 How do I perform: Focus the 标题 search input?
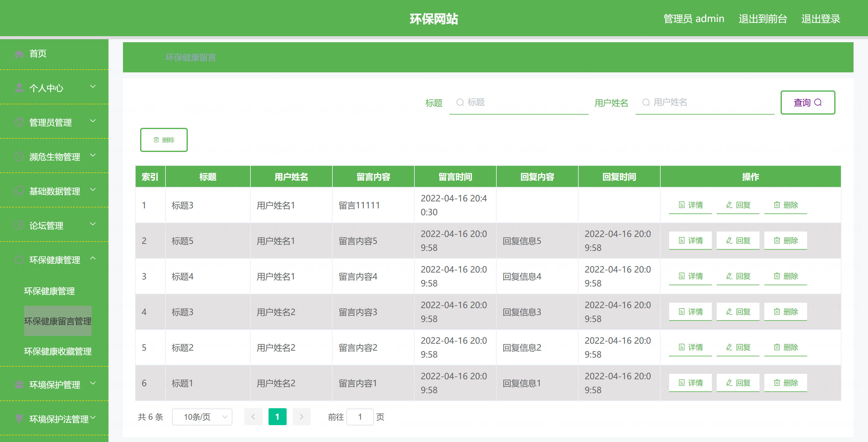(x=519, y=103)
